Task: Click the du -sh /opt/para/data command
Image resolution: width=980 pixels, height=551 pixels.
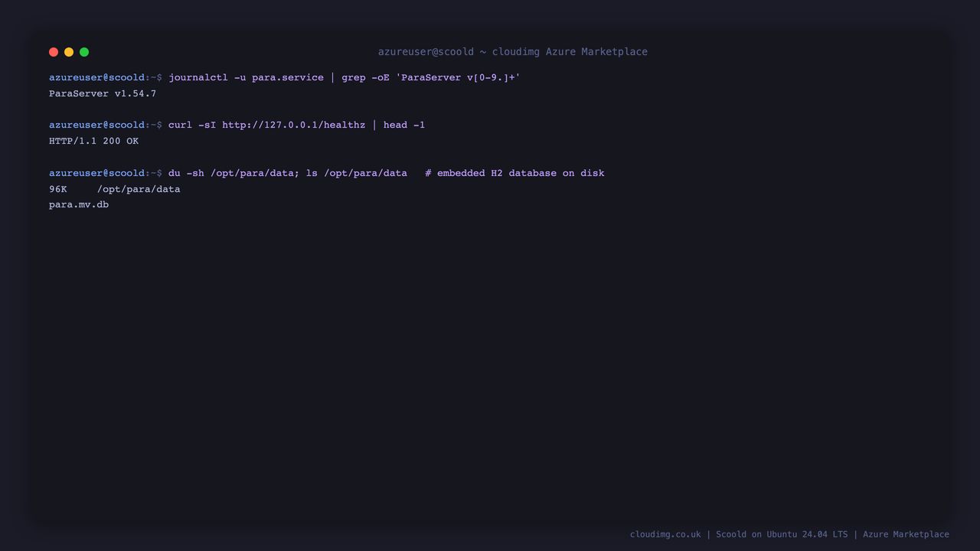Action: (x=288, y=174)
